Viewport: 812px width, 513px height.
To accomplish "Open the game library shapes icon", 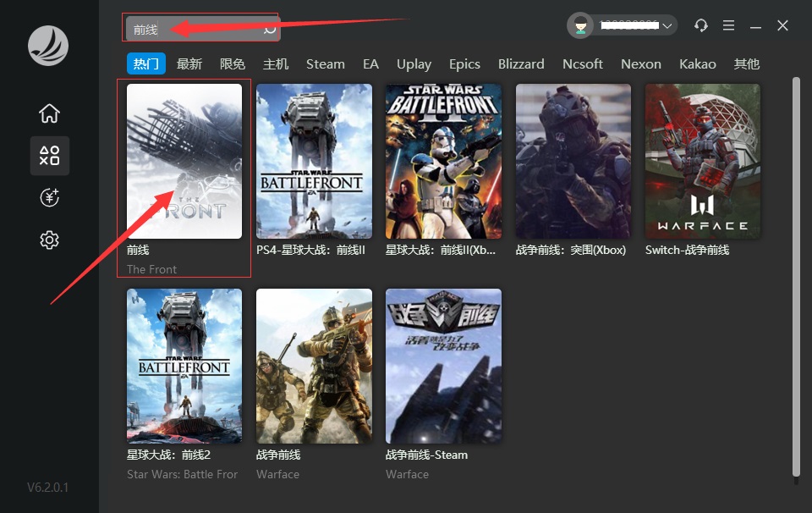I will point(49,156).
